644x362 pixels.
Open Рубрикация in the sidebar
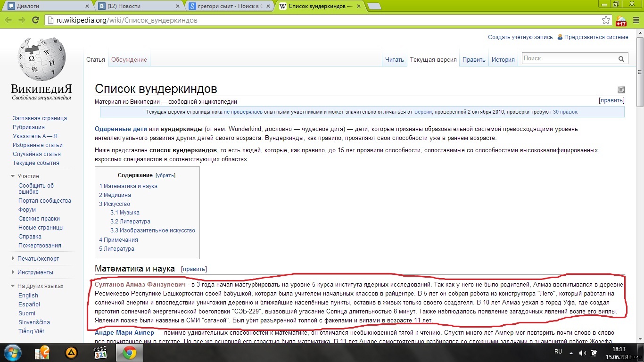(29, 127)
